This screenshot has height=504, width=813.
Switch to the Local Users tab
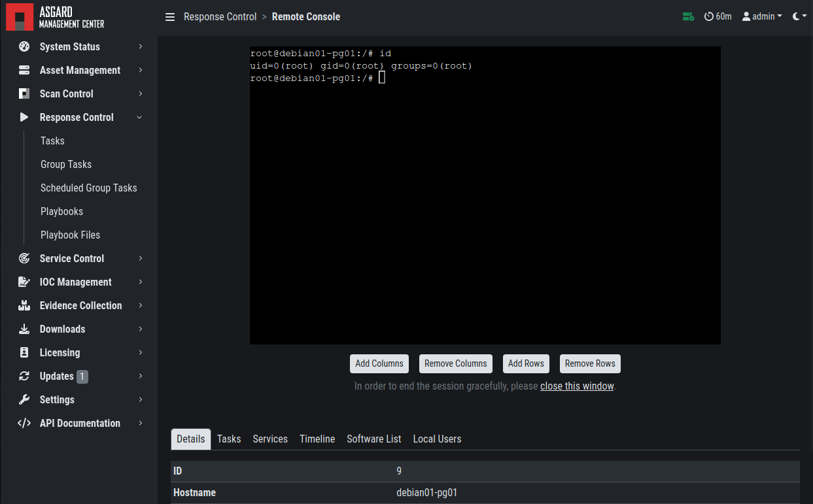(437, 439)
